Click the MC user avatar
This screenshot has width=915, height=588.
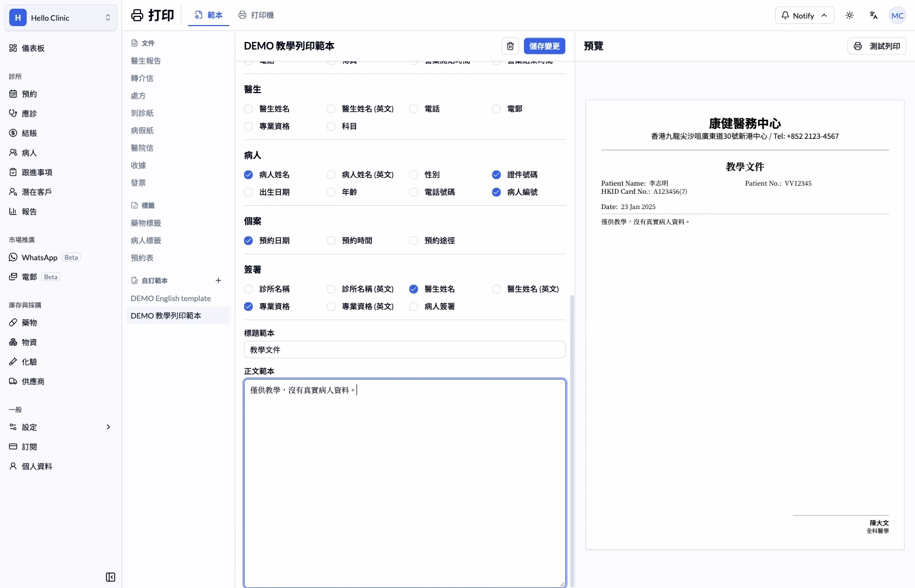[x=898, y=15]
